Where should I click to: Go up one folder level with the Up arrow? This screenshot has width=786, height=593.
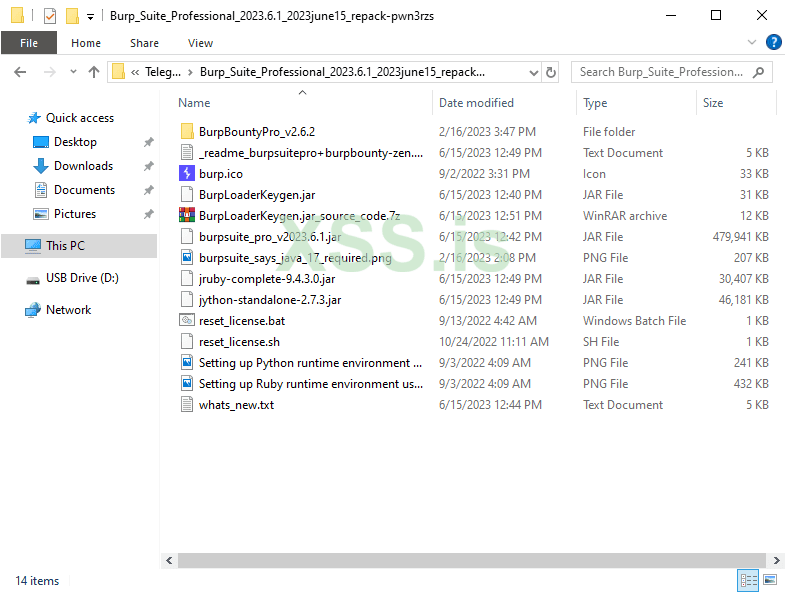(94, 72)
